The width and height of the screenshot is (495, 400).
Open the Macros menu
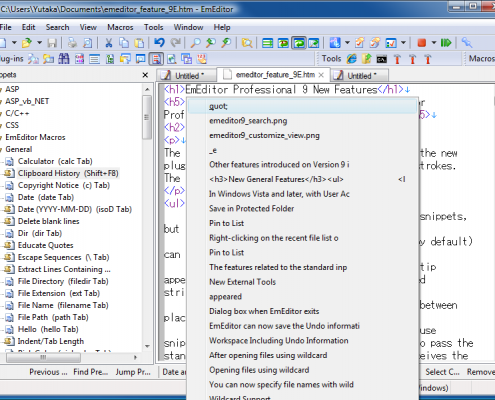pos(120,27)
